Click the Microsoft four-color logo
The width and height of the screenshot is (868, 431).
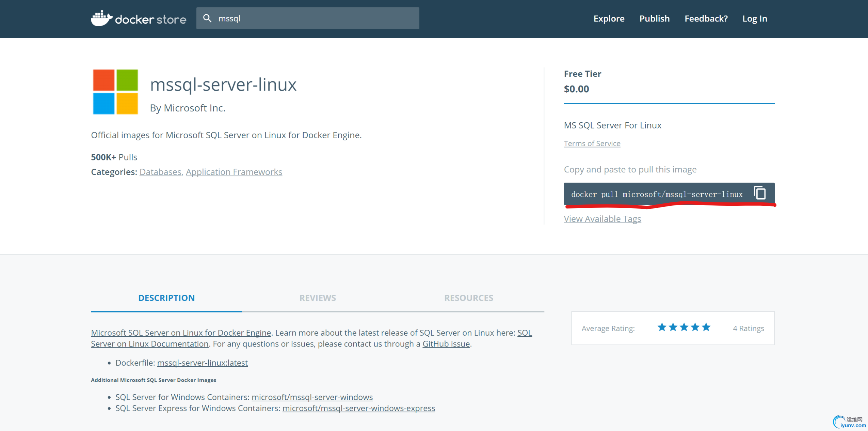pyautogui.click(x=115, y=92)
